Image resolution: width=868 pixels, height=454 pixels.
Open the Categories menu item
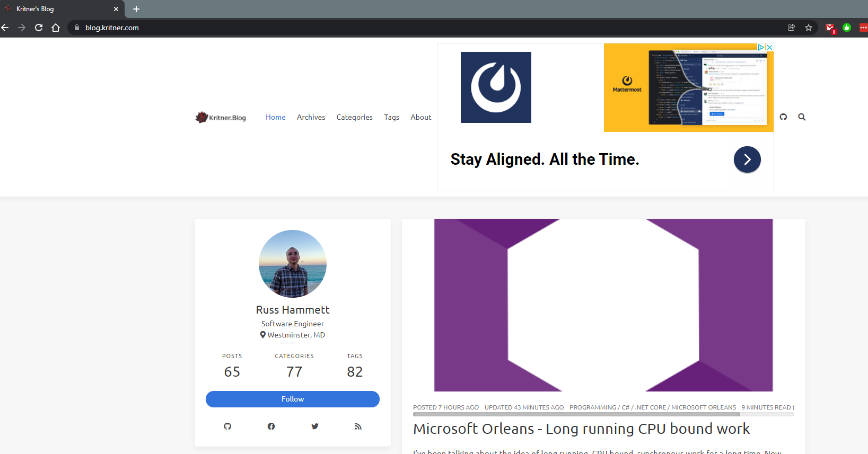354,117
